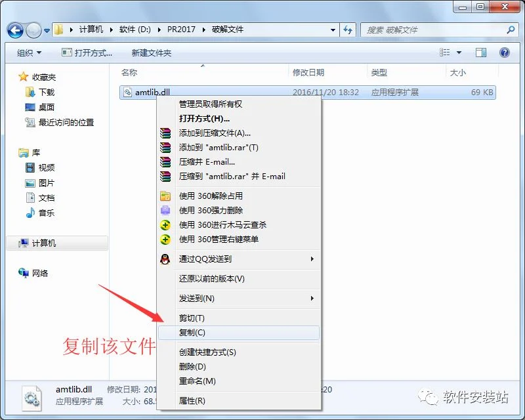Open 库 in the navigation pane

(x=36, y=153)
